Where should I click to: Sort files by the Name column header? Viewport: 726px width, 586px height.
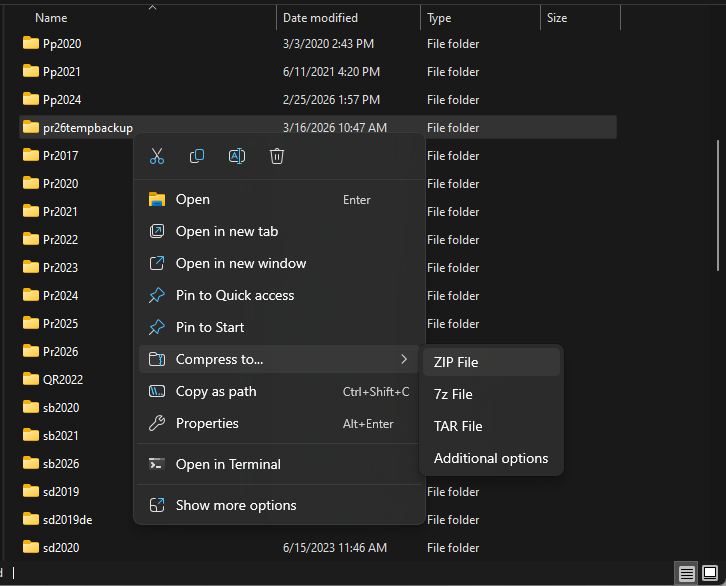point(52,18)
